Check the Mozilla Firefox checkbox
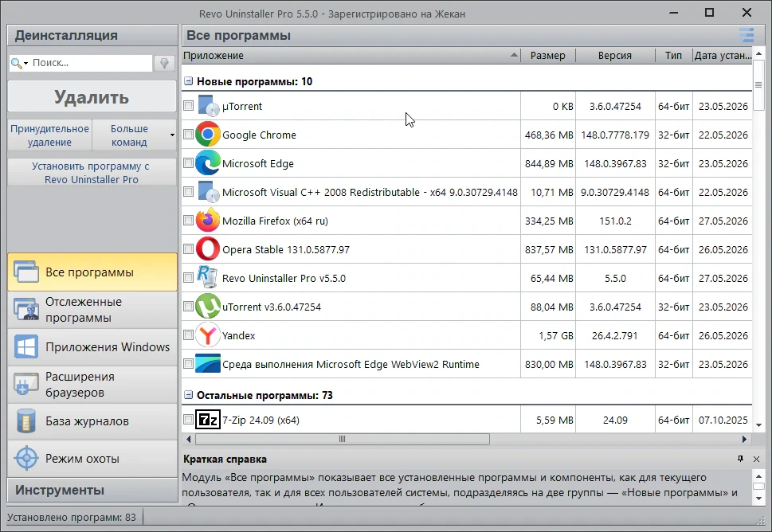 click(x=188, y=220)
